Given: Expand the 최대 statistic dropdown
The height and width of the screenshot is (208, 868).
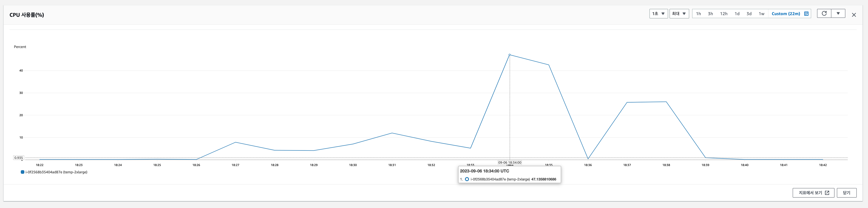Looking at the screenshot, I should (679, 14).
